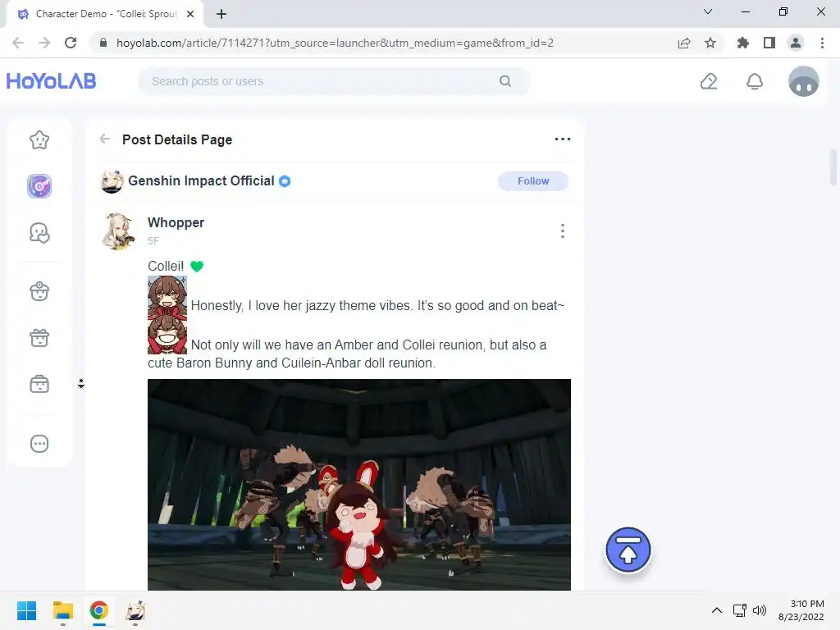The height and width of the screenshot is (630, 840).
Task: Open Chrome extensions puzzle icon
Action: click(743, 43)
